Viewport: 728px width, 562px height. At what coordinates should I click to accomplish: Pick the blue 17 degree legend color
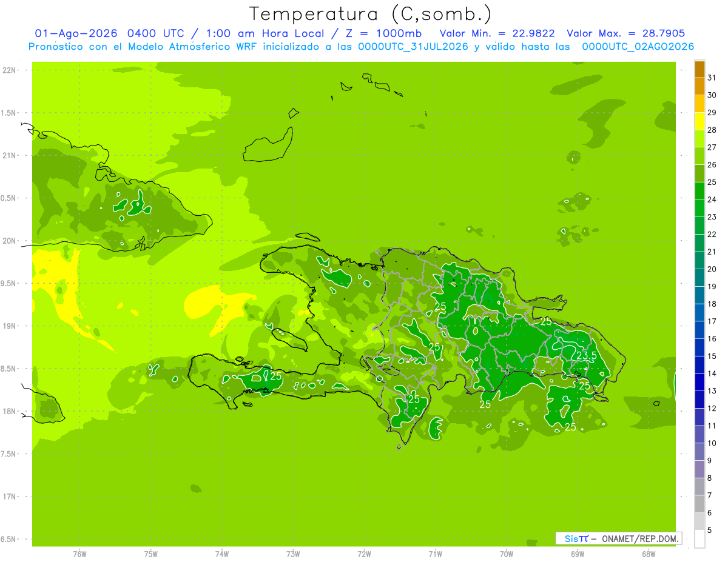(699, 313)
